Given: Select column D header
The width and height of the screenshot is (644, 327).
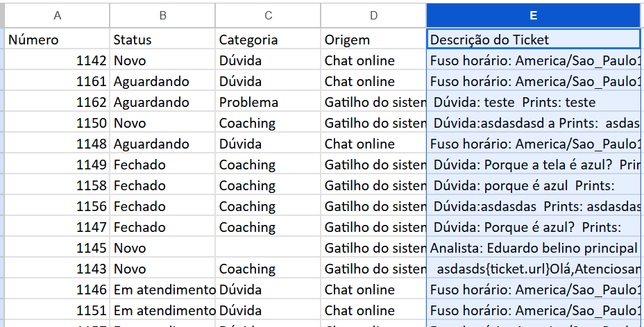Looking at the screenshot, I should 373,15.
